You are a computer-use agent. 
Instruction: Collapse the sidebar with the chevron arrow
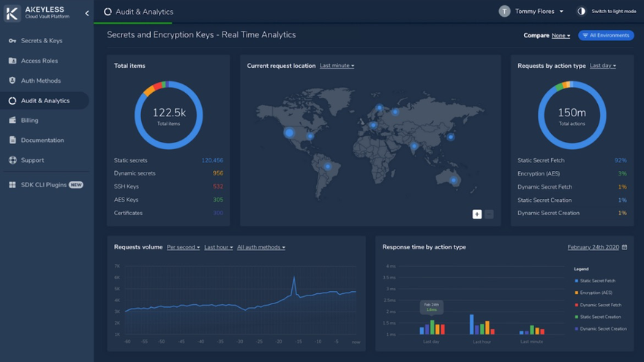coord(87,13)
